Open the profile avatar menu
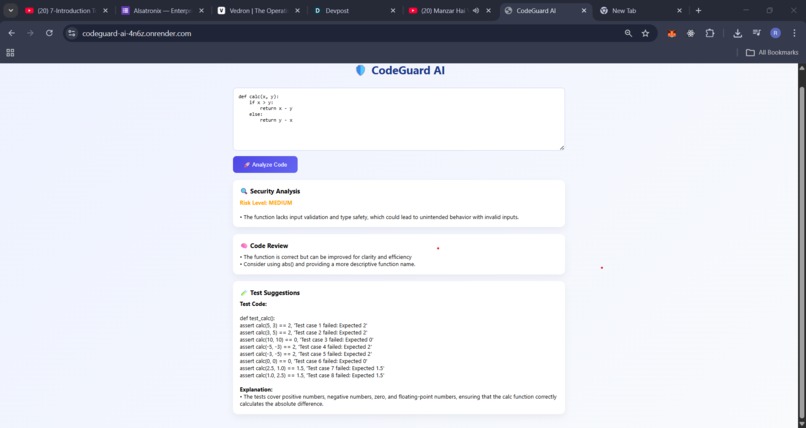The width and height of the screenshot is (806, 428). coord(776,33)
